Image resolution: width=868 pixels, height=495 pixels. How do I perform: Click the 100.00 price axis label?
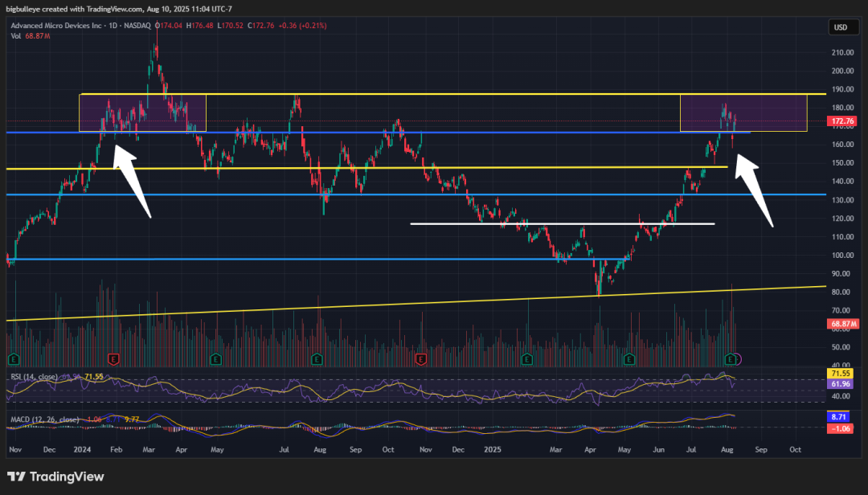pyautogui.click(x=842, y=256)
